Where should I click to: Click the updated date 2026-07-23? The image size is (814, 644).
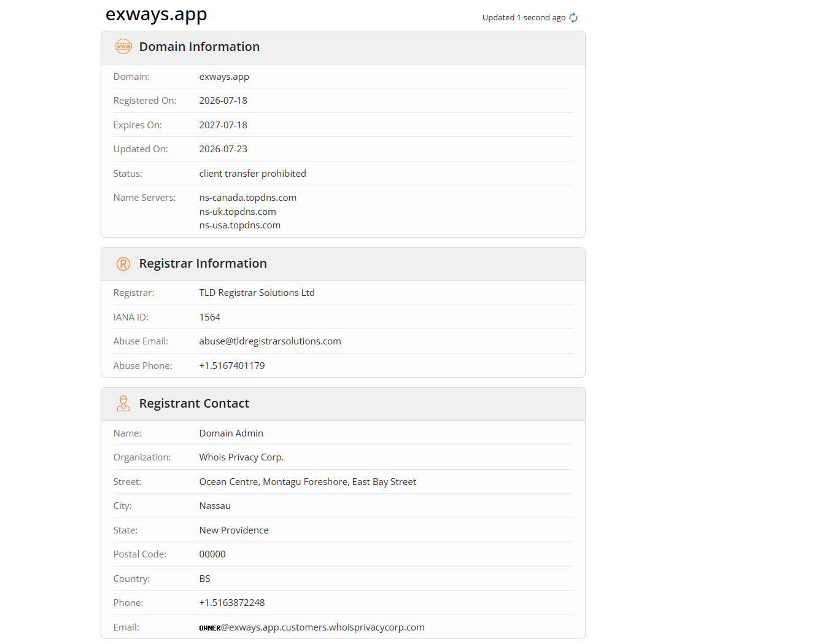[x=223, y=149]
